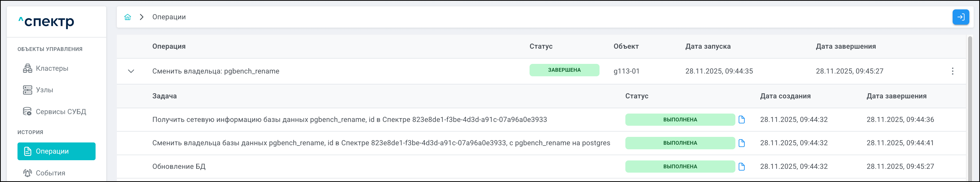The height and width of the screenshot is (182, 980).
Task: Click the Сервисы СУБД database icon
Action: [x=27, y=112]
